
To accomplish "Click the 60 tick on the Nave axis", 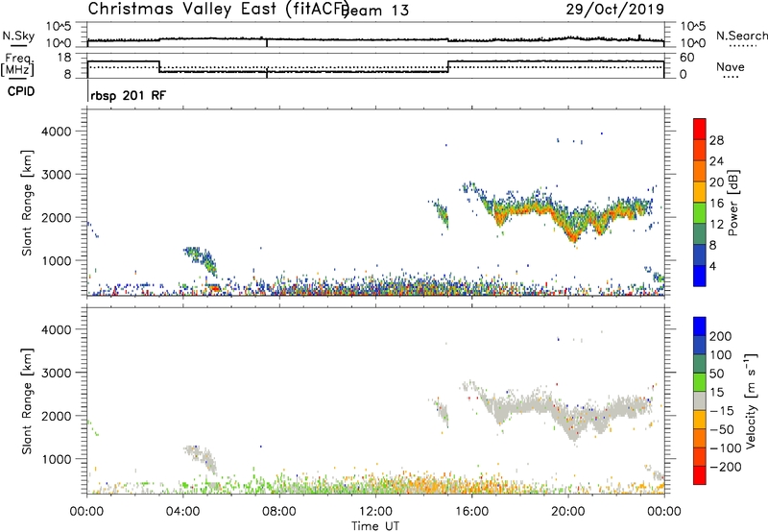I will pos(687,58).
